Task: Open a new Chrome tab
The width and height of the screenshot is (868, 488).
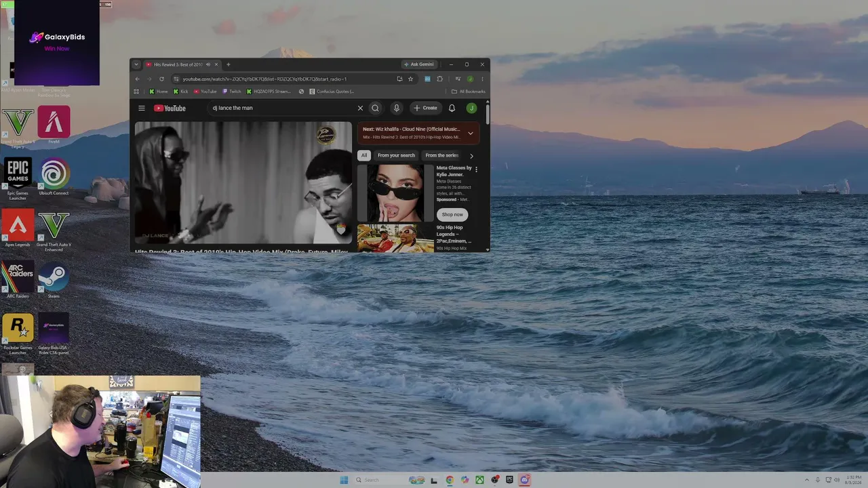Action: pos(228,64)
